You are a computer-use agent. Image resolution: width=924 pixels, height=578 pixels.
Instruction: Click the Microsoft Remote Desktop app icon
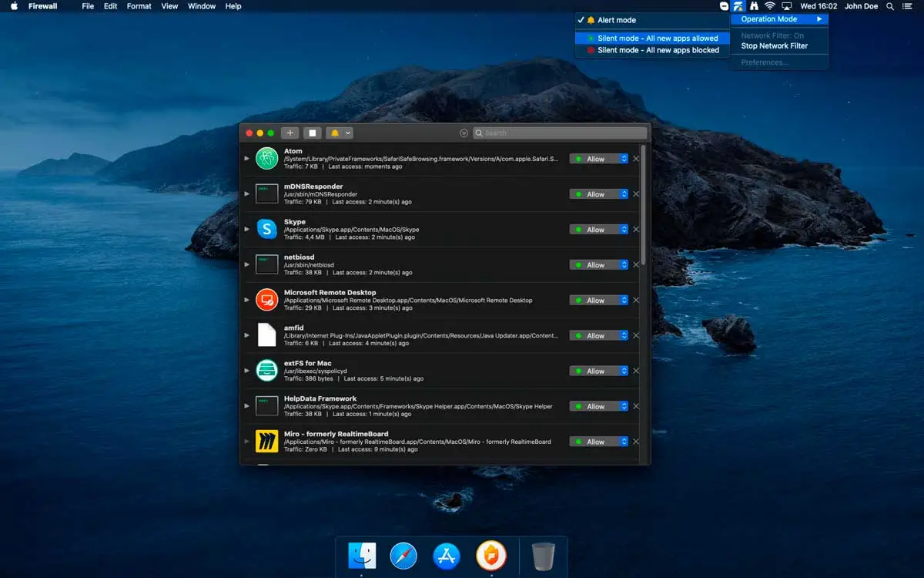(x=266, y=300)
